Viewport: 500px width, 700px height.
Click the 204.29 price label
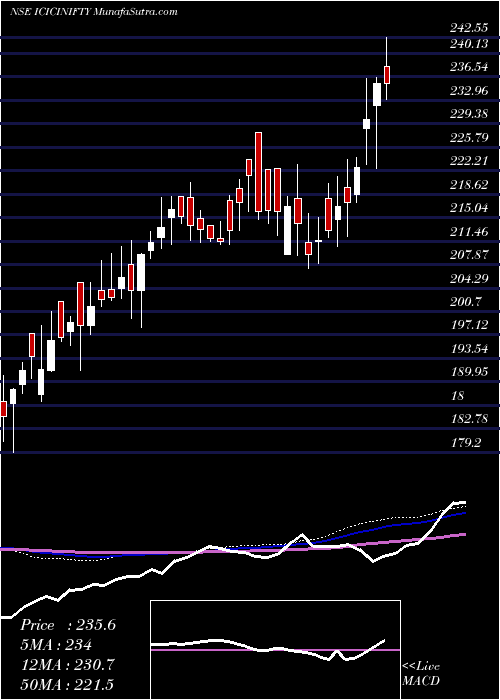pos(469,279)
